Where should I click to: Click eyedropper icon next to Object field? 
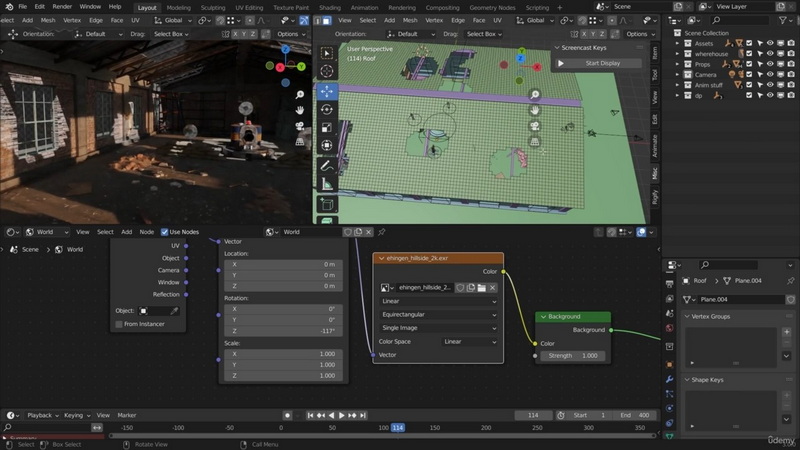point(174,311)
